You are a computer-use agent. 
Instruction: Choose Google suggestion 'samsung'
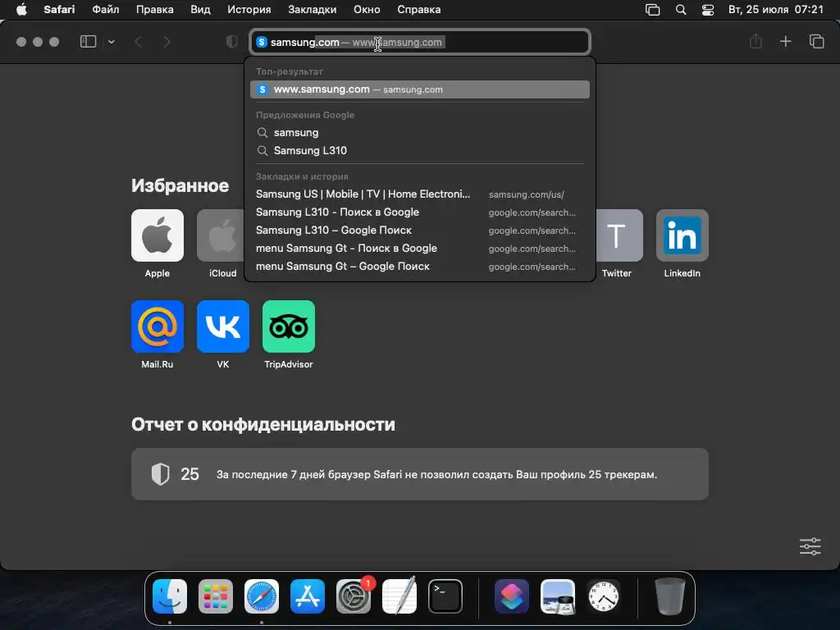(420, 132)
